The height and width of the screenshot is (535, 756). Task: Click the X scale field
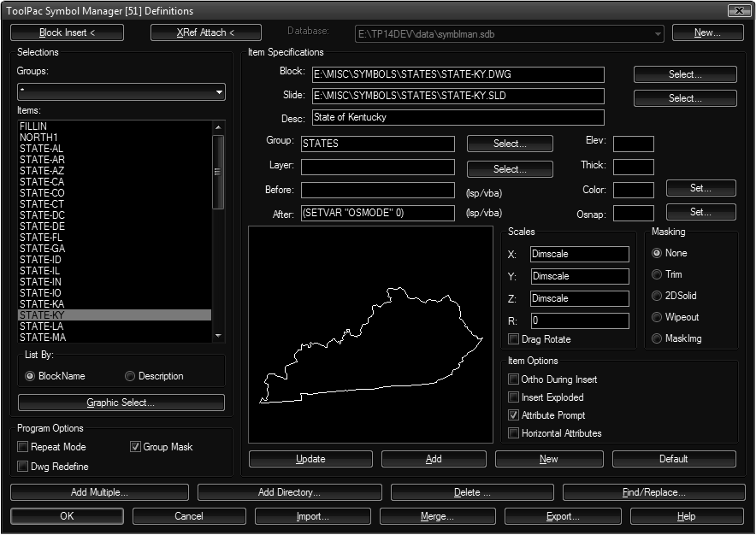click(x=580, y=254)
